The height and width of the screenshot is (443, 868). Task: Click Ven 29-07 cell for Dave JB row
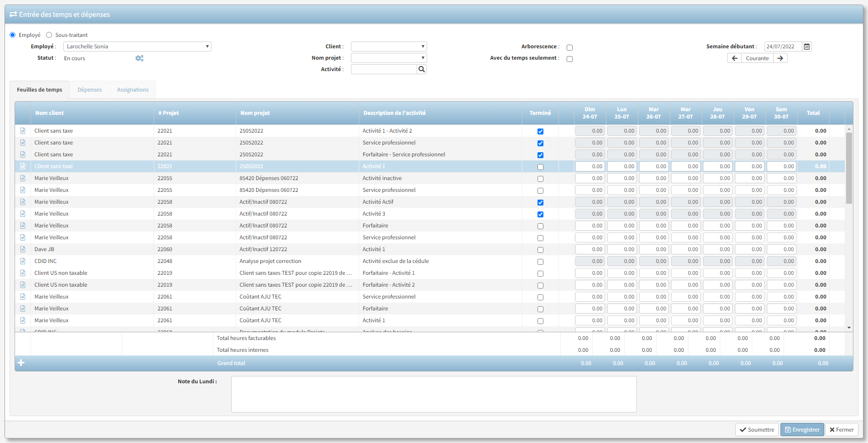749,249
